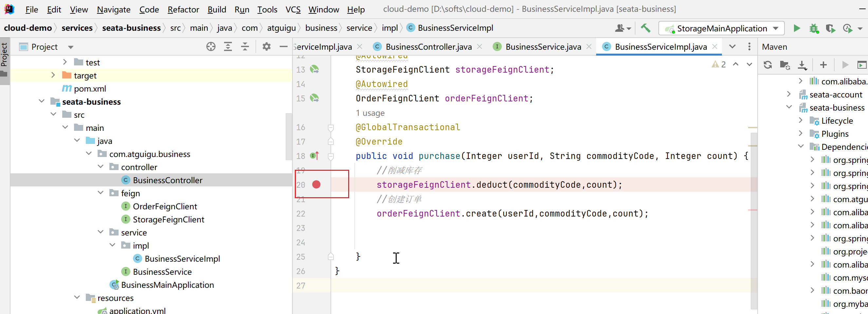
Task: Click the Maven Run build icon
Action: pyautogui.click(x=845, y=65)
